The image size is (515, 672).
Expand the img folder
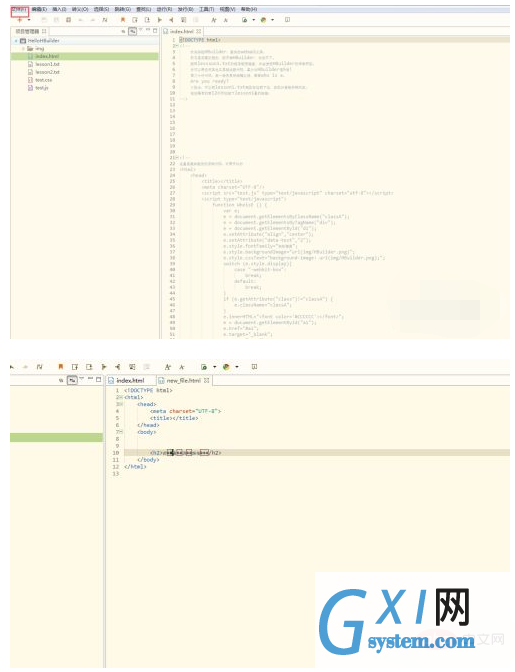tap(24, 48)
